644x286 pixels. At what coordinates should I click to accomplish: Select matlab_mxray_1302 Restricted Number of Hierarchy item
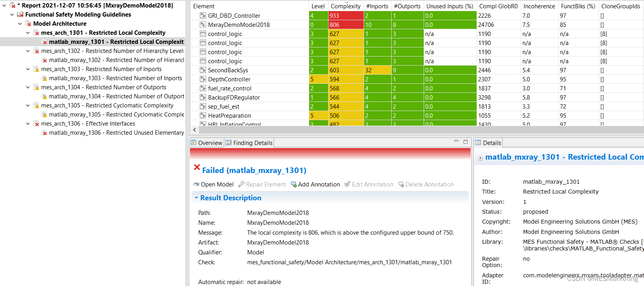tap(116, 60)
